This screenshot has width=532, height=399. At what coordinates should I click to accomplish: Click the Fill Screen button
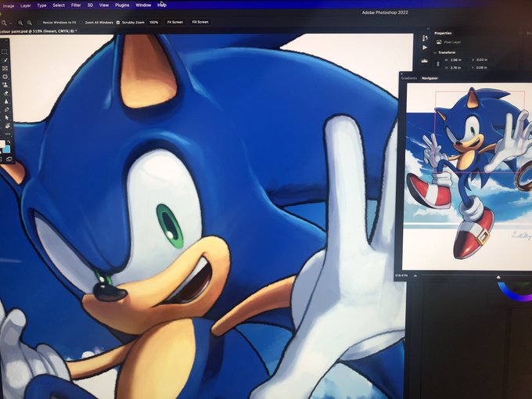pos(200,22)
